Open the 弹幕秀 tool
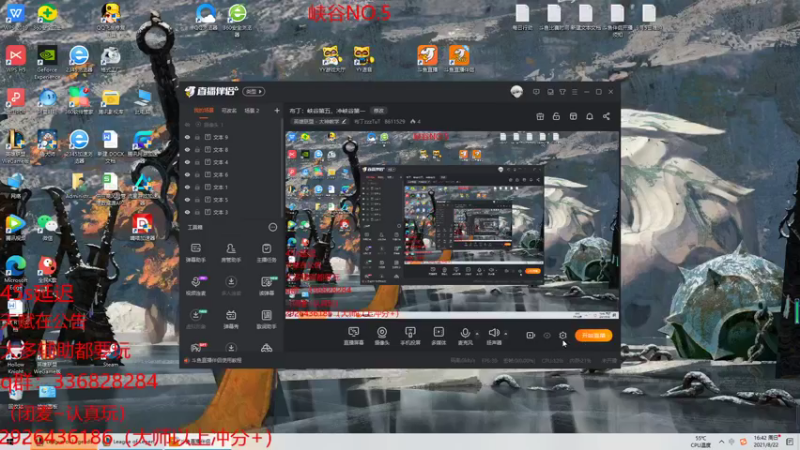The image size is (800, 450). click(231, 319)
